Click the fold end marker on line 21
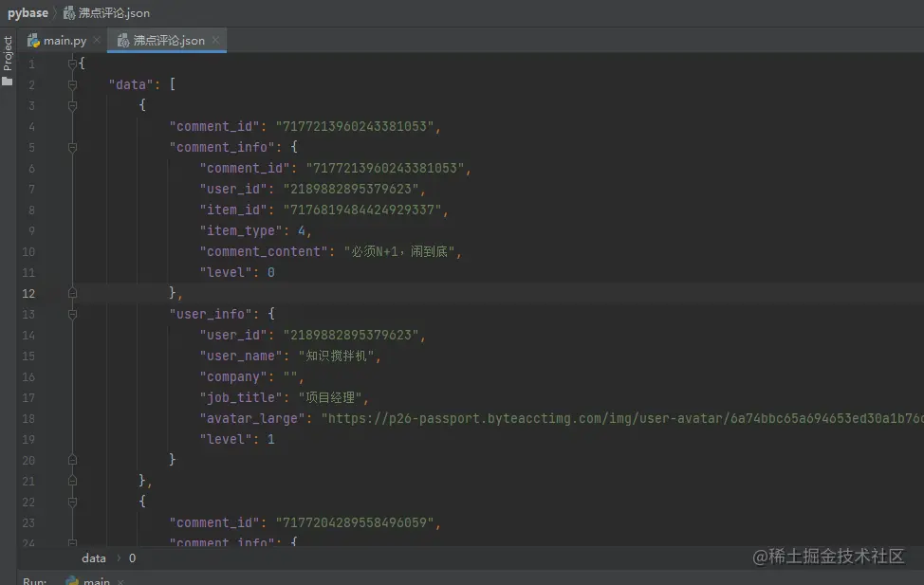 pyautogui.click(x=72, y=481)
